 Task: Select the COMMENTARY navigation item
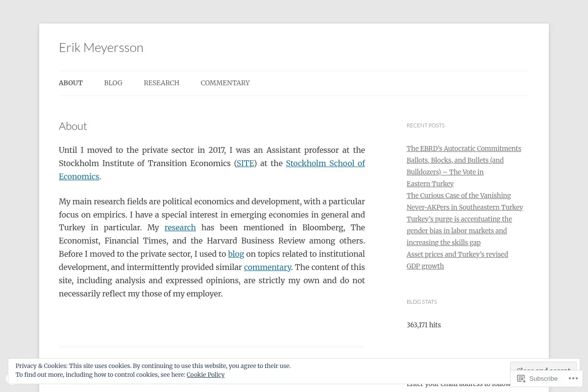(x=225, y=83)
